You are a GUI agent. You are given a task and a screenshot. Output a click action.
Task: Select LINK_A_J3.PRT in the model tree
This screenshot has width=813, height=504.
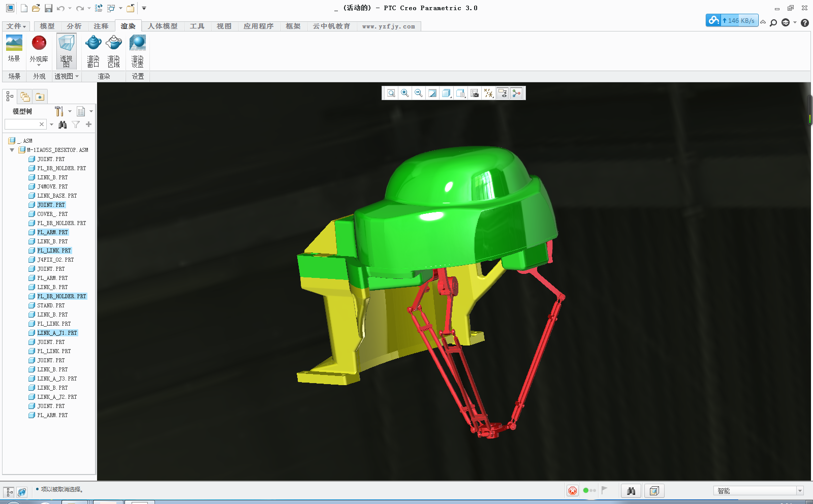[x=57, y=379]
